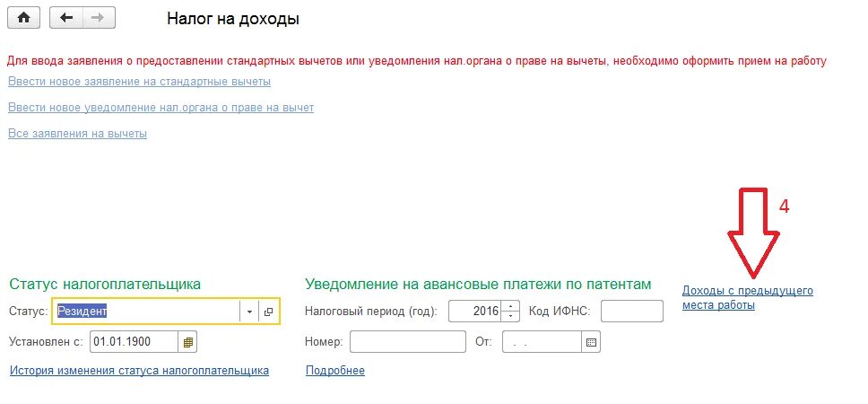
Task: Expand the Статус dropdown arrow
Action: pyautogui.click(x=249, y=312)
